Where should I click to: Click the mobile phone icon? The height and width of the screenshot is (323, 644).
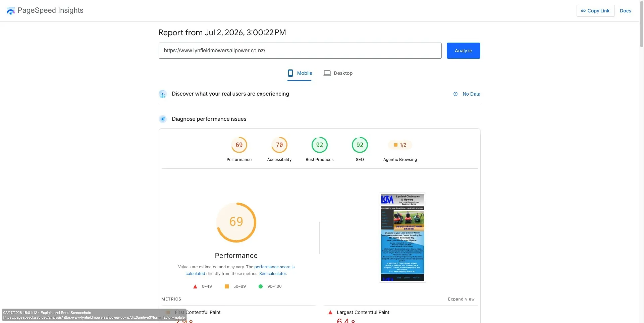[290, 73]
